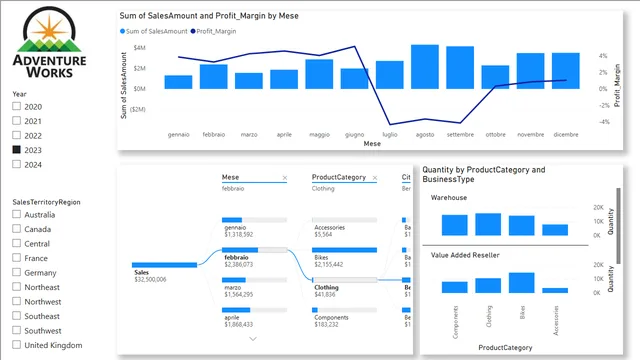Check the 2024 year checkbox
Viewport: 640px width, 360px height.
coord(16,164)
